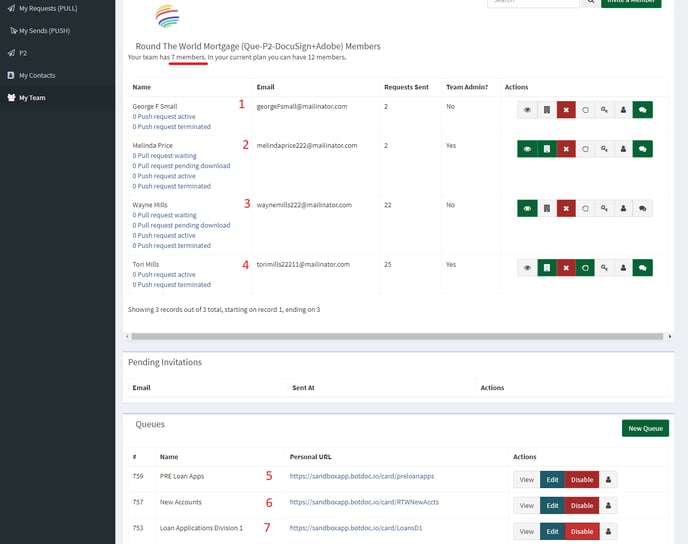688x544 pixels.
Task: Toggle the eye icon for Wayne Mills
Action: click(527, 208)
